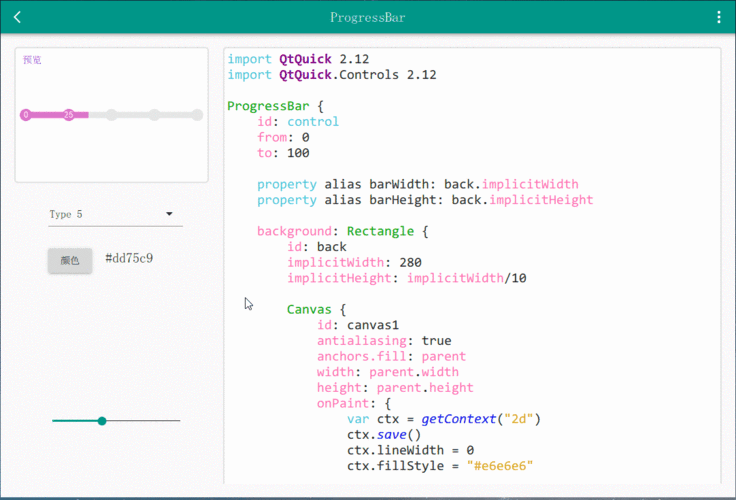The width and height of the screenshot is (736, 500).
Task: Click the 'ctx.save()' code line
Action: click(384, 435)
